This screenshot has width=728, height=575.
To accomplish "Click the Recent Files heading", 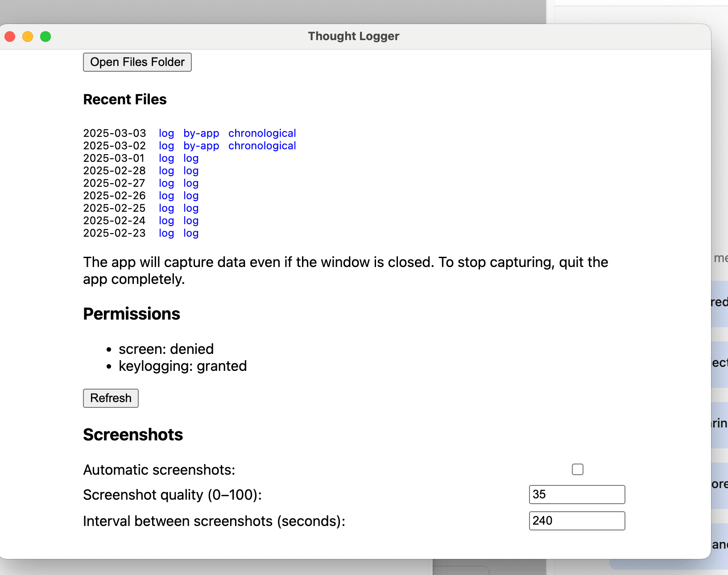I will tap(125, 99).
